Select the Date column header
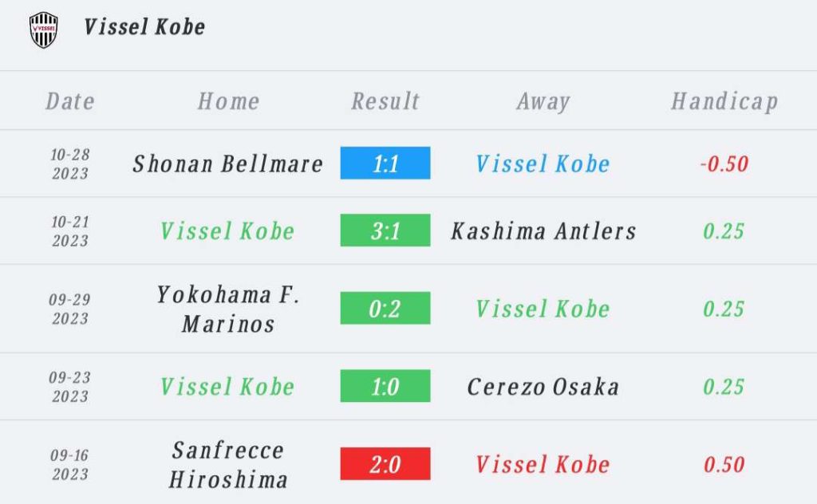The height and width of the screenshot is (504, 817). click(70, 101)
